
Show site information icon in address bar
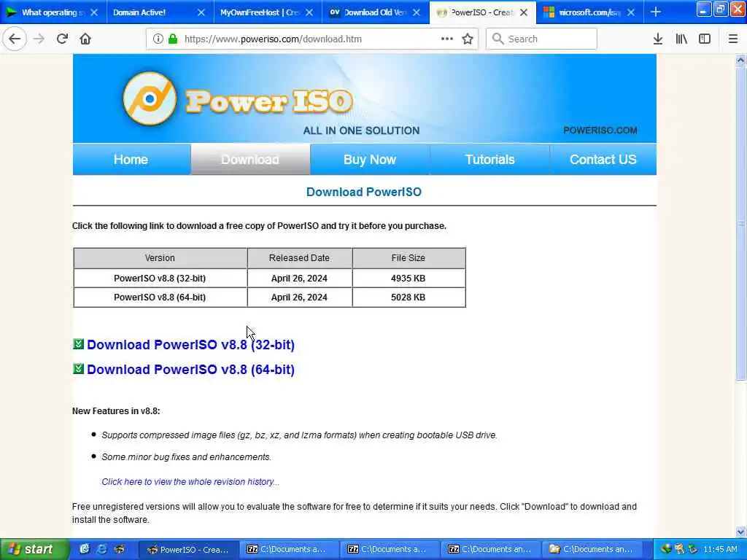(x=158, y=39)
